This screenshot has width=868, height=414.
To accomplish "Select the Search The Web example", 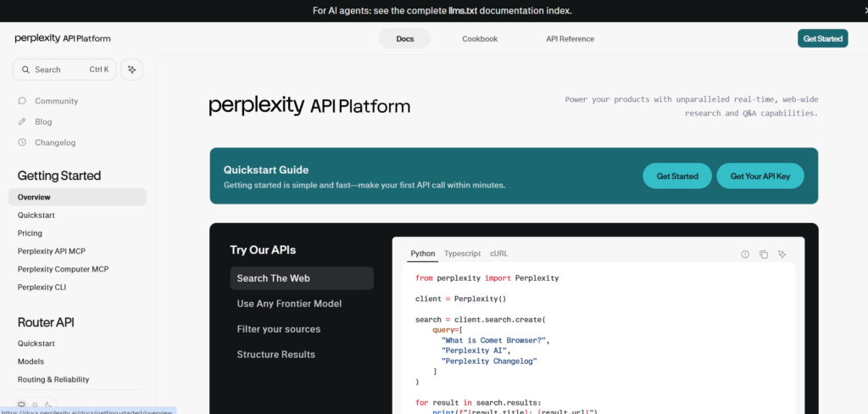I will pos(302,278).
